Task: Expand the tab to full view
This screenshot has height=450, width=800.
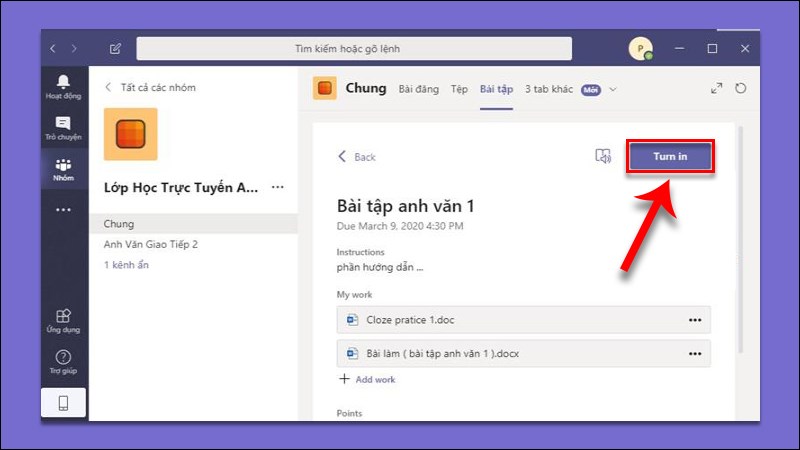Action: coord(716,88)
